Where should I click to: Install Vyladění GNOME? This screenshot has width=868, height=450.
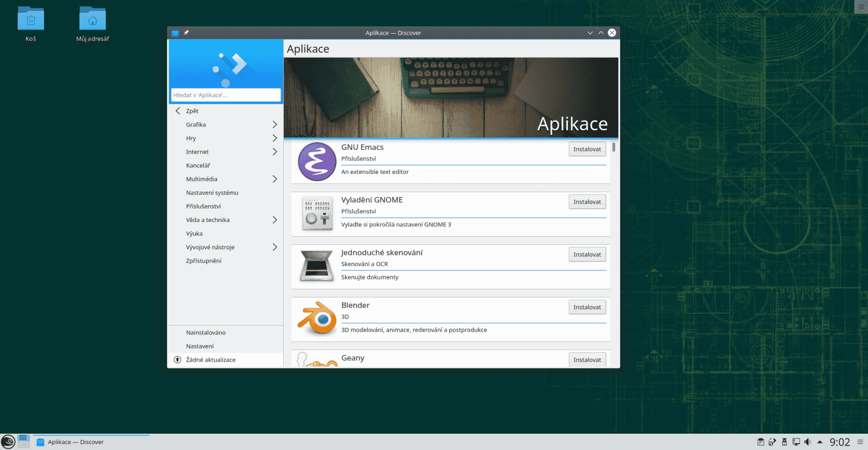(x=587, y=202)
